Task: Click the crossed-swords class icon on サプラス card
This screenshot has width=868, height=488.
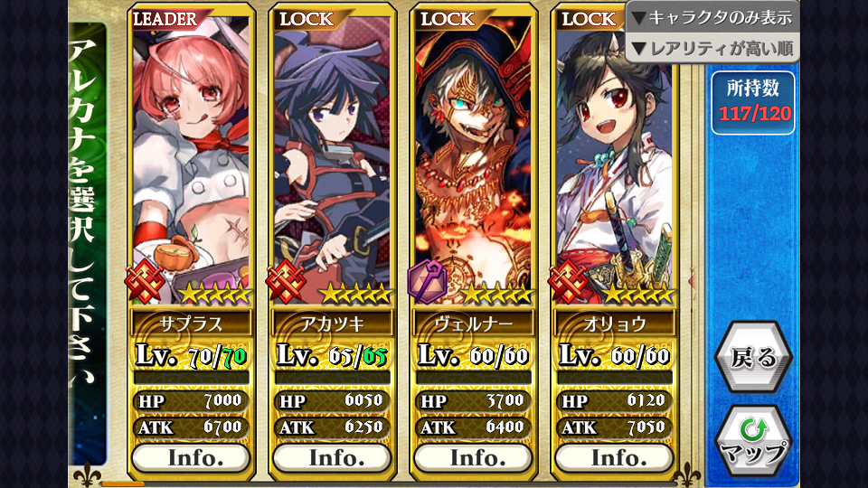Action: coord(144,282)
